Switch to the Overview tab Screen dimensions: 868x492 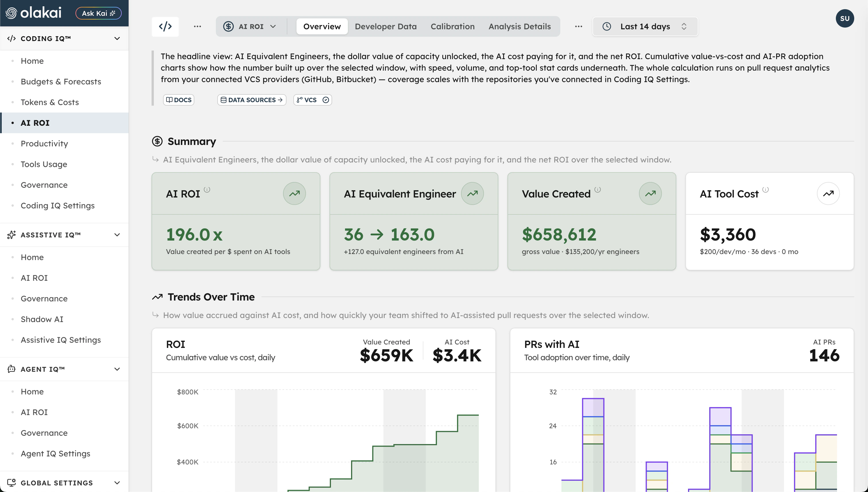(x=322, y=26)
